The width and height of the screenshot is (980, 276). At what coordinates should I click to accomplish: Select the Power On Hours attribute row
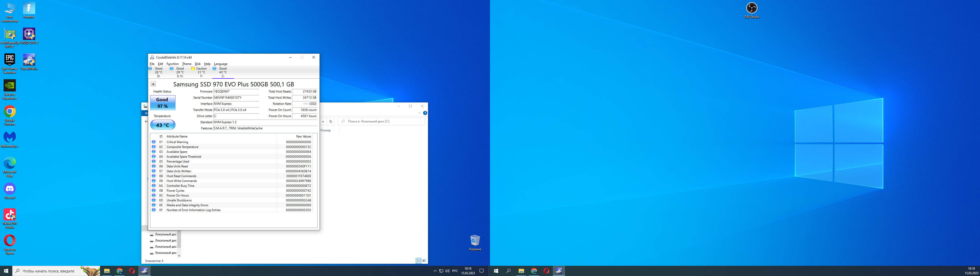[232, 195]
